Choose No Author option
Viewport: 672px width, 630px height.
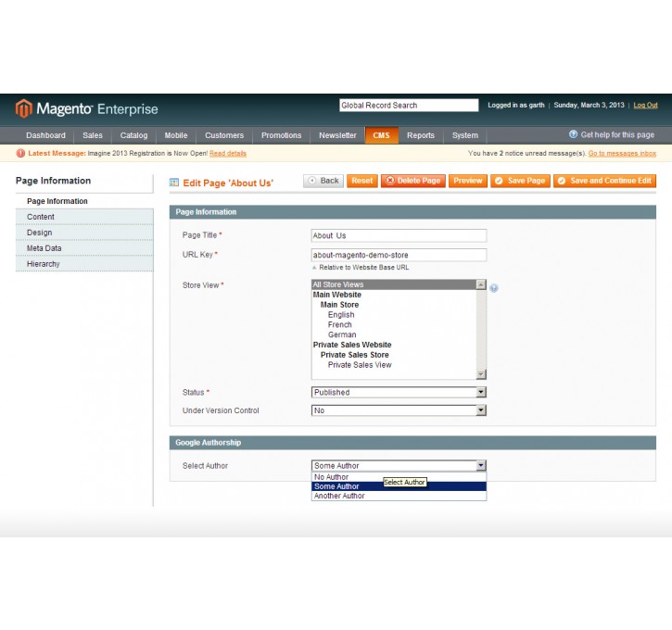399,477
